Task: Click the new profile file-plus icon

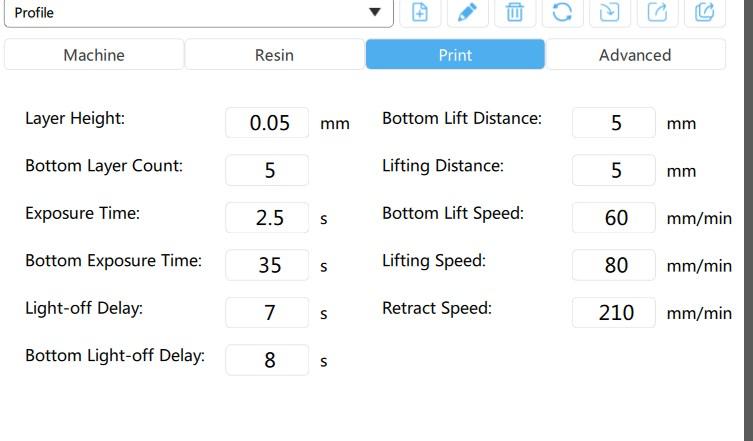Action: click(x=420, y=12)
